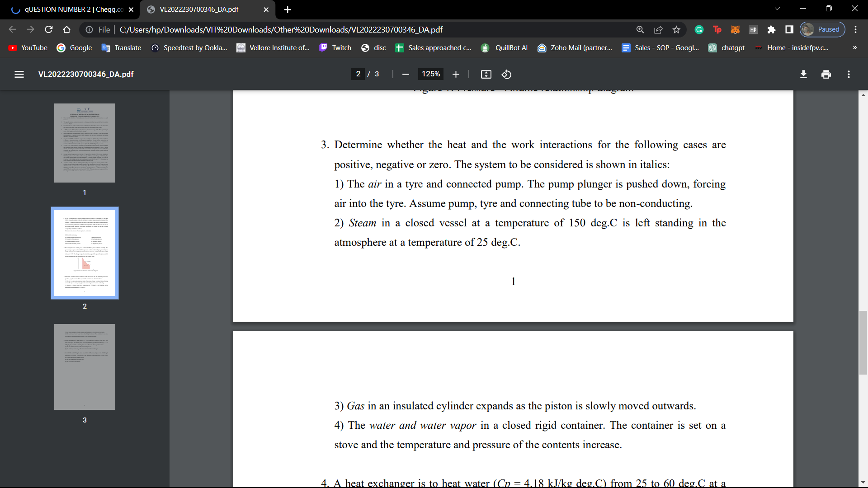868x488 pixels.
Task: Toggle the browser side panel
Action: tap(789, 29)
